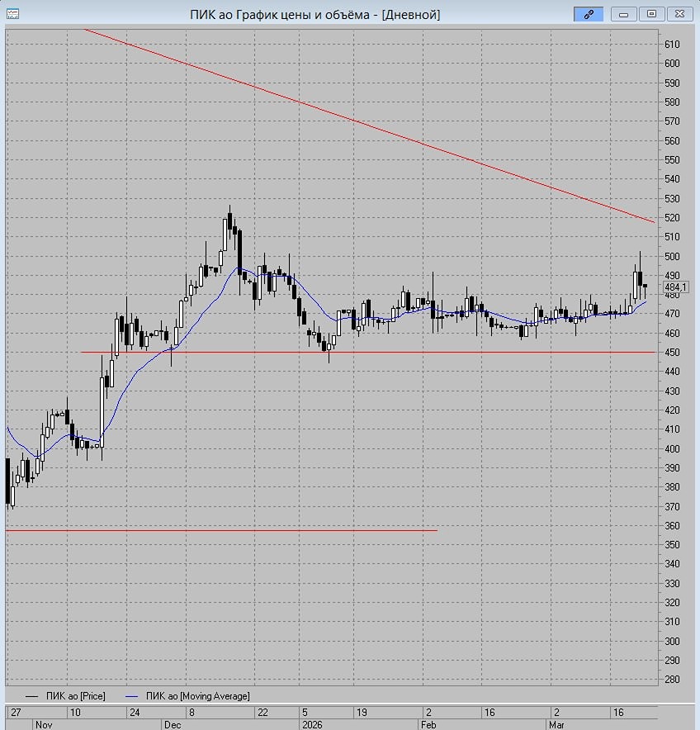Click the 280 price axis label
Image resolution: width=700 pixels, height=730 pixels.
click(672, 680)
